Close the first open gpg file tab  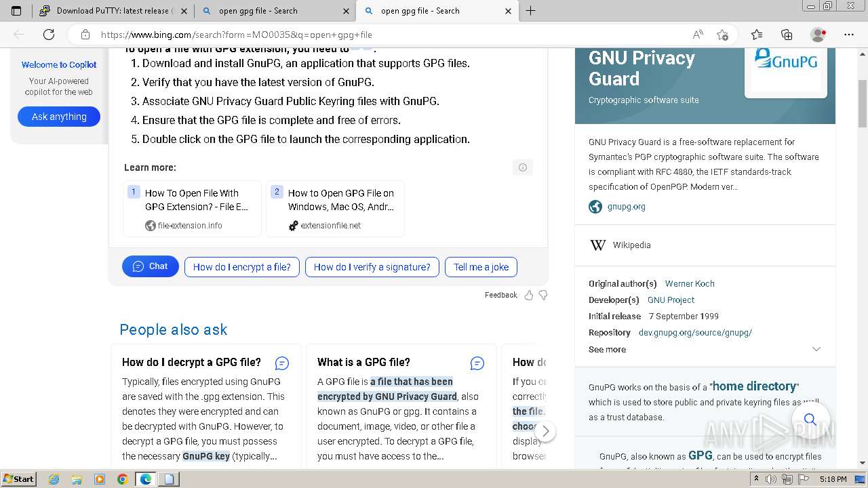click(347, 11)
